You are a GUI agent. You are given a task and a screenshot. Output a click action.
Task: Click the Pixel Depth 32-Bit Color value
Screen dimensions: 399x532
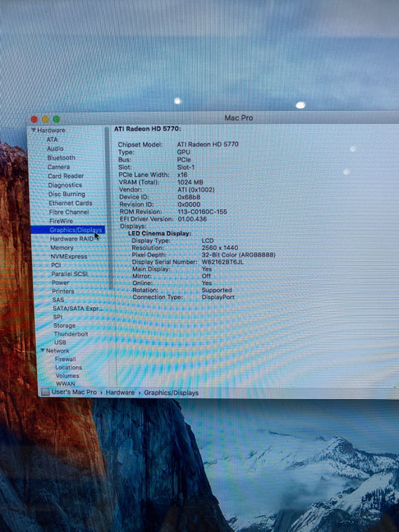click(x=239, y=255)
